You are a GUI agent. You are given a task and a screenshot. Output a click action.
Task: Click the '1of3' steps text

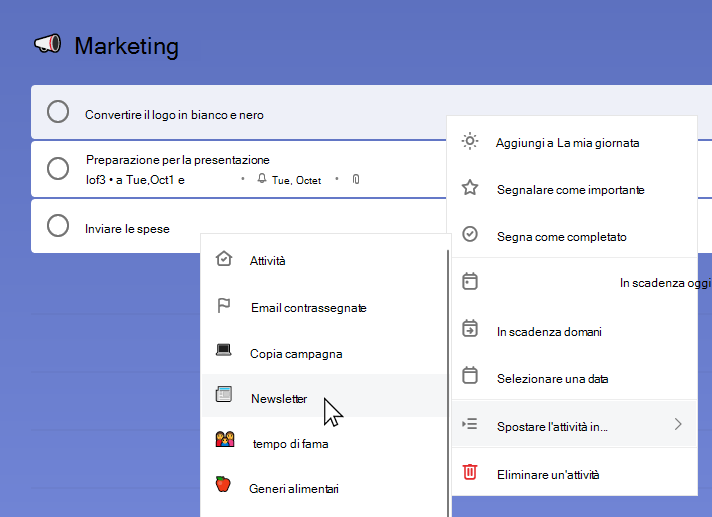(95, 180)
